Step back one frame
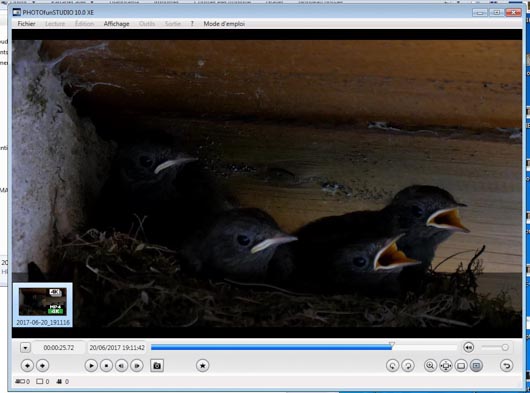Viewport: 530px width, 393px height. [122, 366]
